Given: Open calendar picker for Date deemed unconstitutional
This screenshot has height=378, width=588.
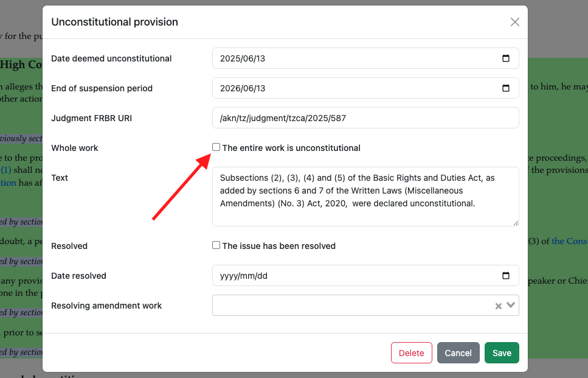Looking at the screenshot, I should [506, 58].
